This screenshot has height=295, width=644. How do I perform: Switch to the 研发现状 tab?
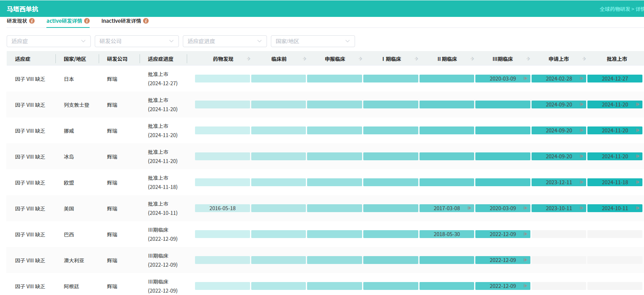[x=17, y=21]
